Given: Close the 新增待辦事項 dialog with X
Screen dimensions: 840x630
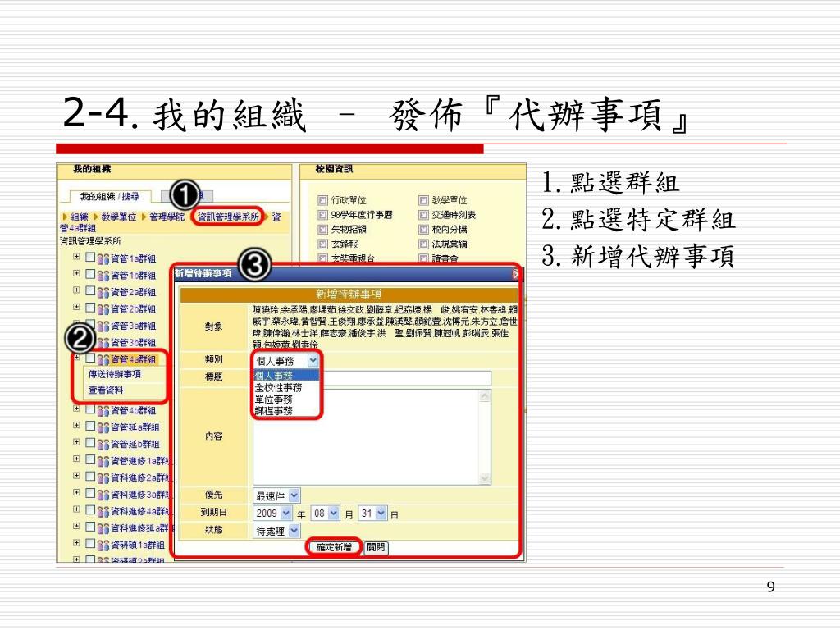Looking at the screenshot, I should (x=515, y=274).
